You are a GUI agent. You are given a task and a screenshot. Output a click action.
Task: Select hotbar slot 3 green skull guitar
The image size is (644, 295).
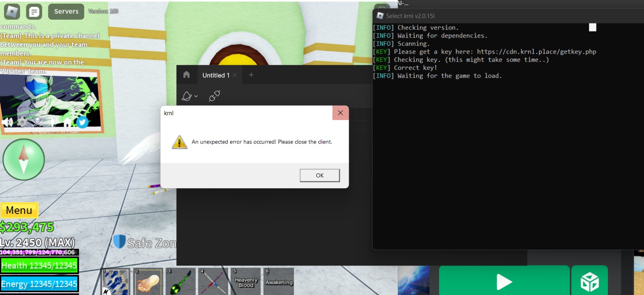(x=181, y=281)
